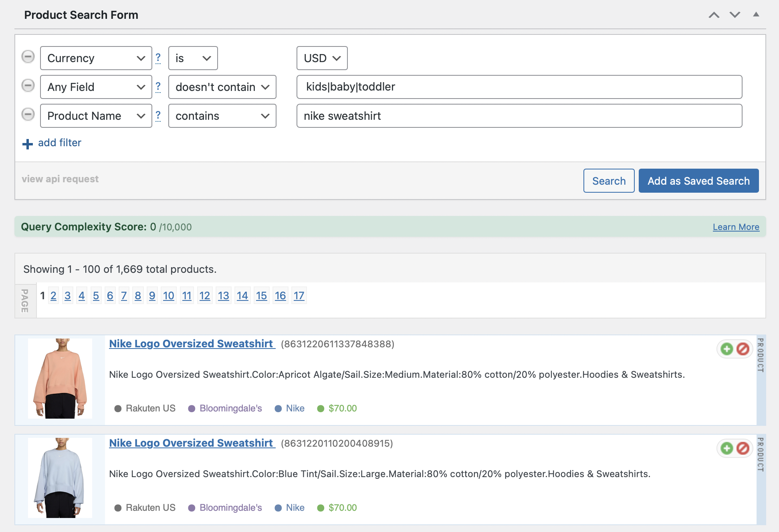Block the Blue Tint sweatshirt with red icon
The image size is (779, 532).
point(743,448)
